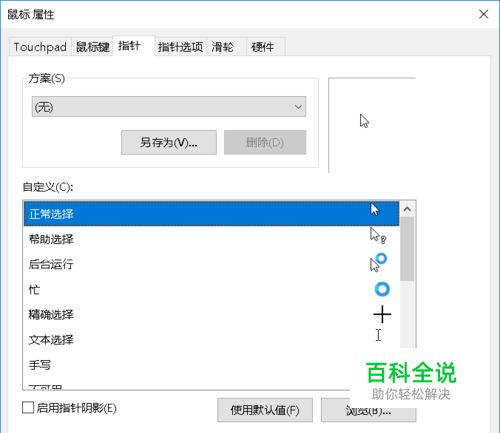Click the precision crosshair cursor icon
Viewport: 500px width, 433px height.
pos(382,314)
